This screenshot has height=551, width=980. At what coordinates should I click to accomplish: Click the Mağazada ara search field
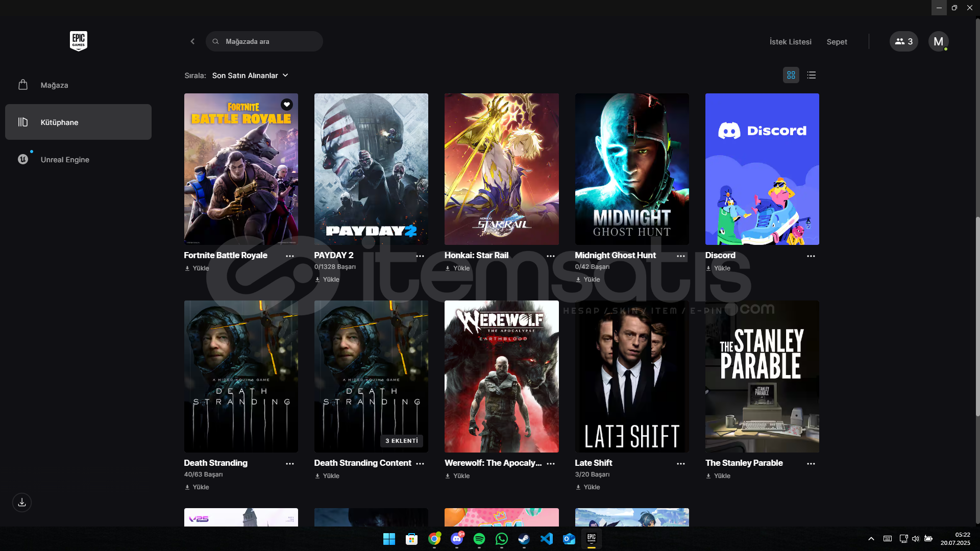coord(264,41)
